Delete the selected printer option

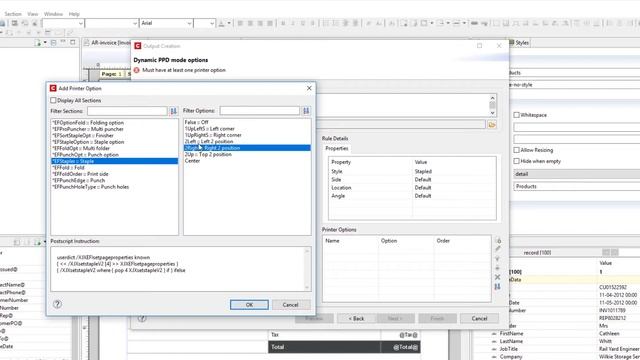click(x=498, y=277)
